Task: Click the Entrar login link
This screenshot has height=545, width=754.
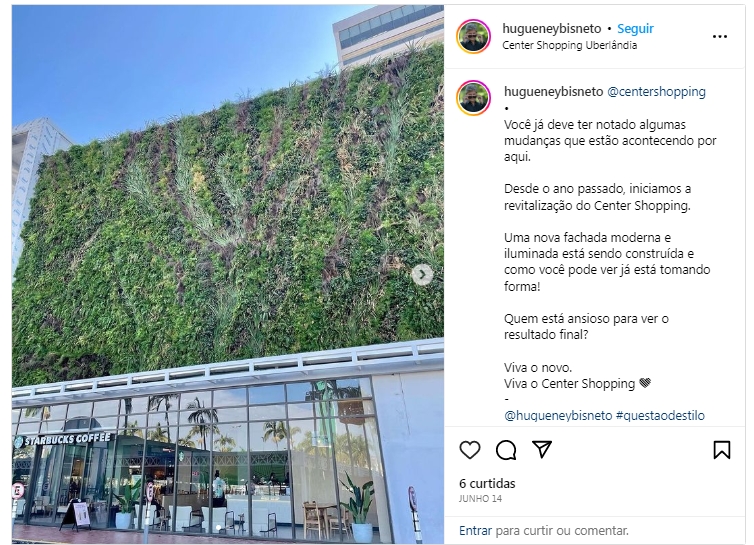Action: (x=475, y=531)
